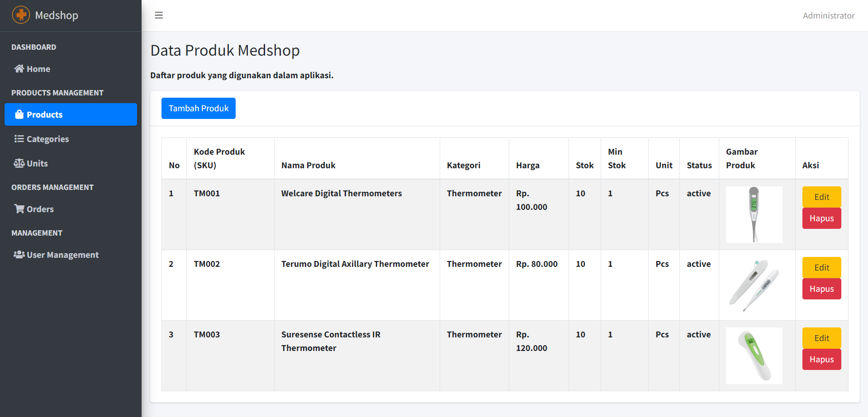Image resolution: width=868 pixels, height=417 pixels.
Task: Click the Medshop logo icon
Action: point(21,15)
